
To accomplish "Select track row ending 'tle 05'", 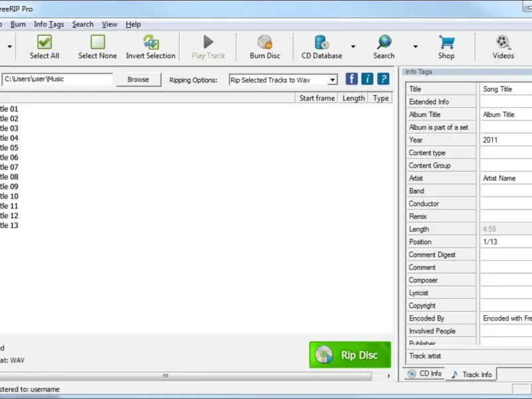I will 9,148.
